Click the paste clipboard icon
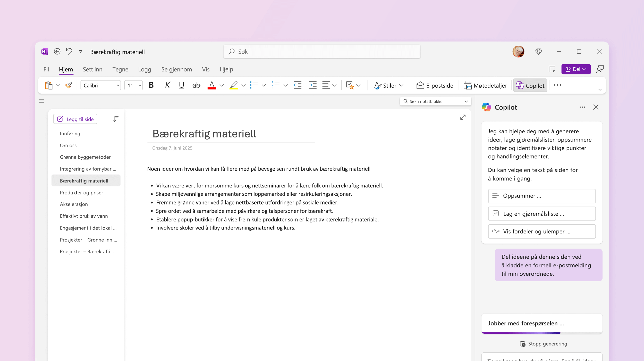This screenshot has height=361, width=644. [49, 85]
